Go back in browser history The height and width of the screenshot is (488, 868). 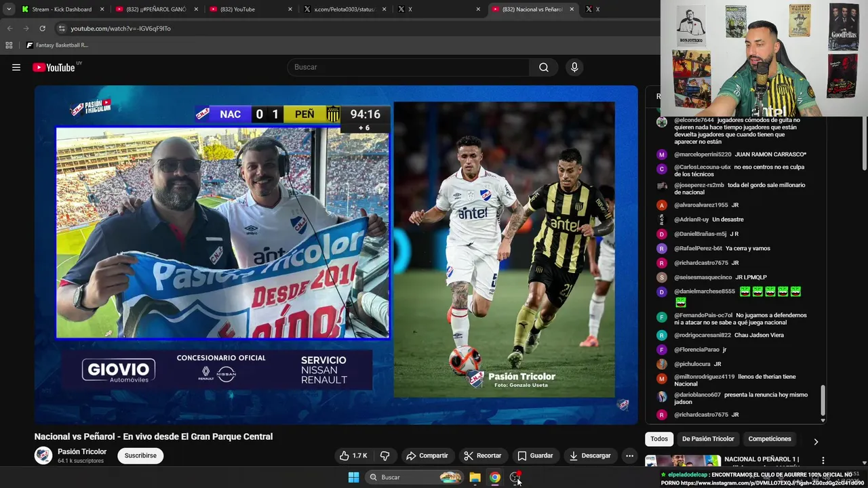(x=9, y=28)
